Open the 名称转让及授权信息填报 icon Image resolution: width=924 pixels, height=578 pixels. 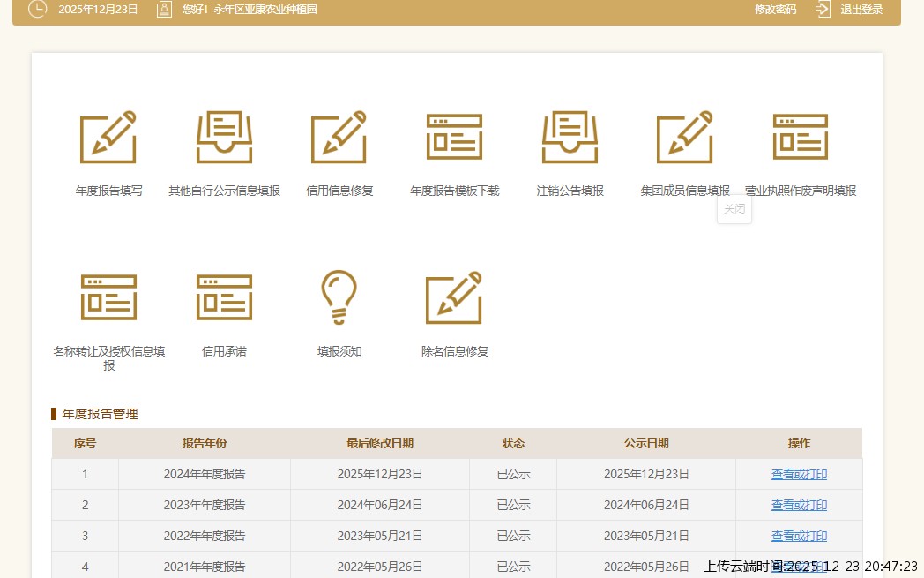coord(108,297)
